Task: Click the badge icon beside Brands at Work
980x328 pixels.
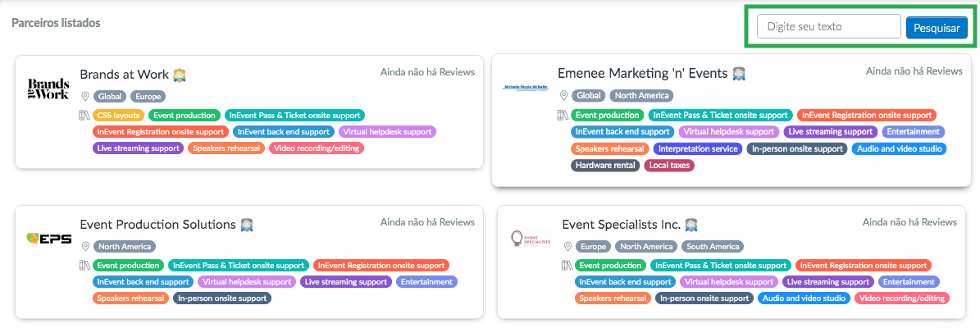Action: tap(180, 75)
